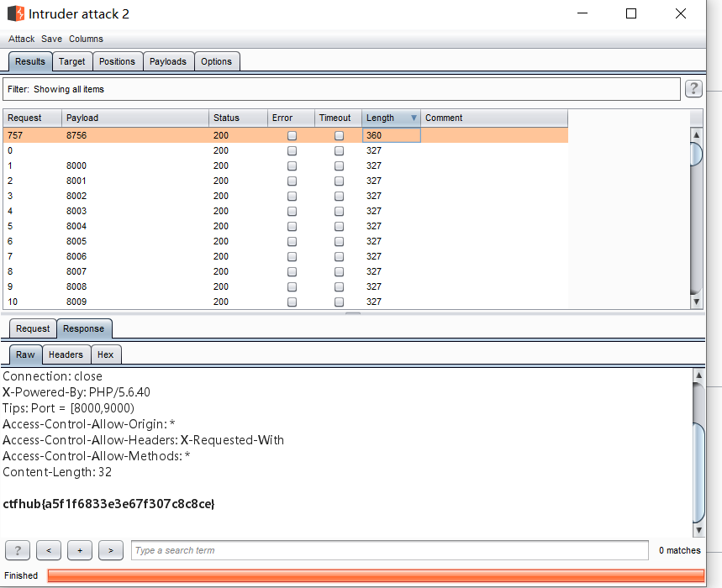Toggle Timeout checkbox for request 757
722x588 pixels.
tap(339, 136)
